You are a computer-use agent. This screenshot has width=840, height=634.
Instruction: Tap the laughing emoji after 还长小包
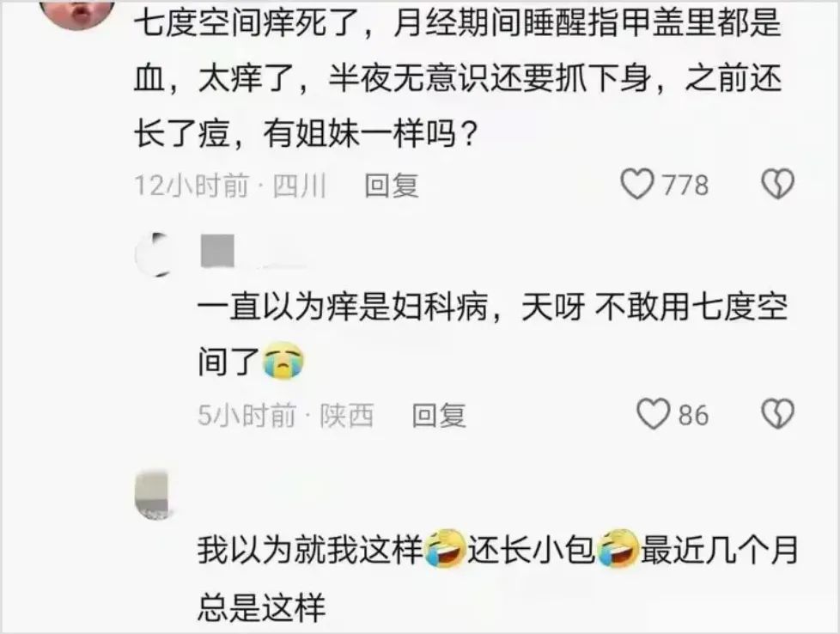click(x=618, y=549)
